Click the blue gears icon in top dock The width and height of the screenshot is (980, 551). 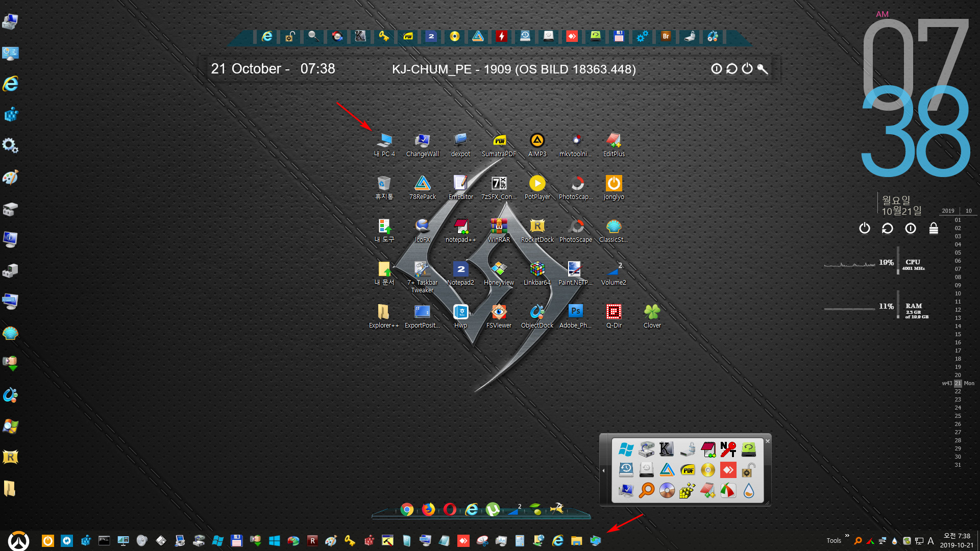point(642,36)
